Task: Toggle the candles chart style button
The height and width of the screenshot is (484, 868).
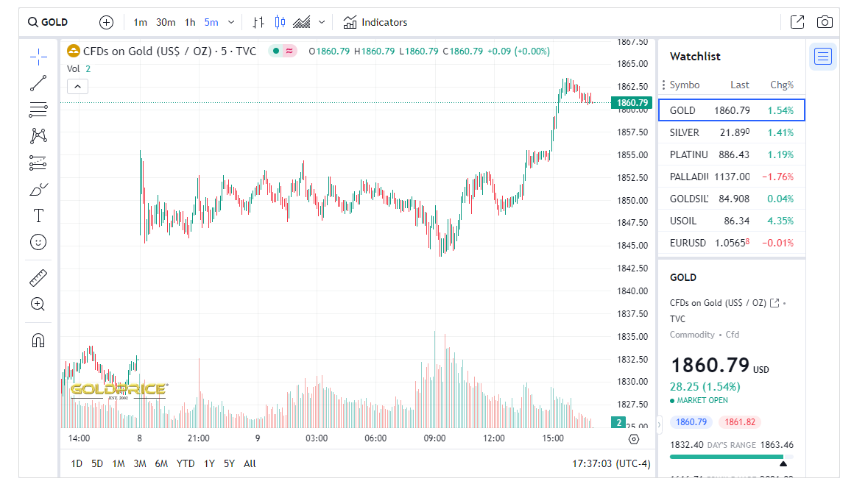Action: (280, 22)
